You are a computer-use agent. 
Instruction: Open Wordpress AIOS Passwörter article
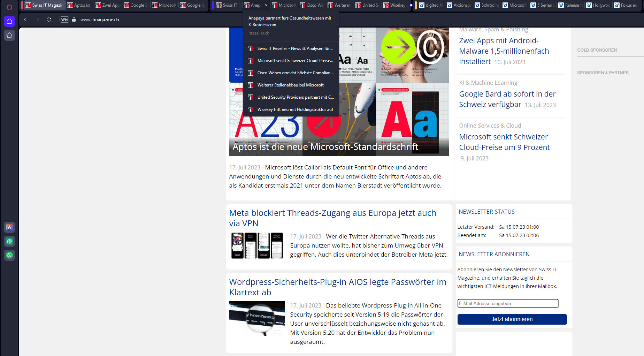pyautogui.click(x=338, y=287)
